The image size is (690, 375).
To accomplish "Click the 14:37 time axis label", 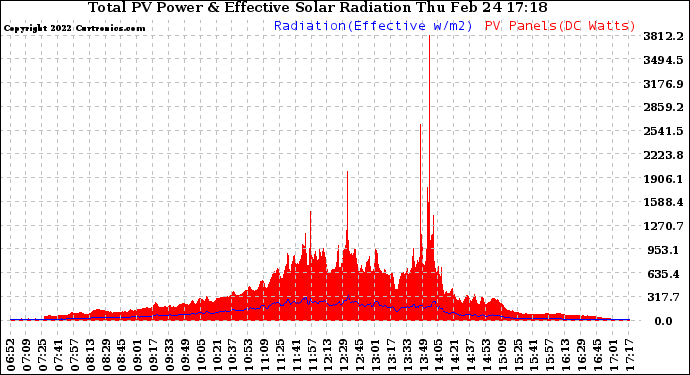I will point(470,355).
